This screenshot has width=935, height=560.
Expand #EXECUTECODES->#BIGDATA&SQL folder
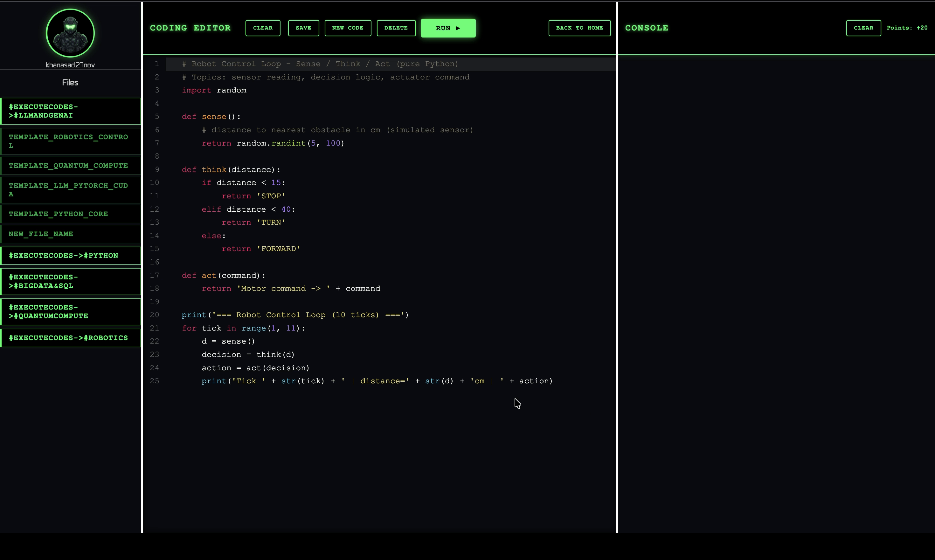point(71,281)
